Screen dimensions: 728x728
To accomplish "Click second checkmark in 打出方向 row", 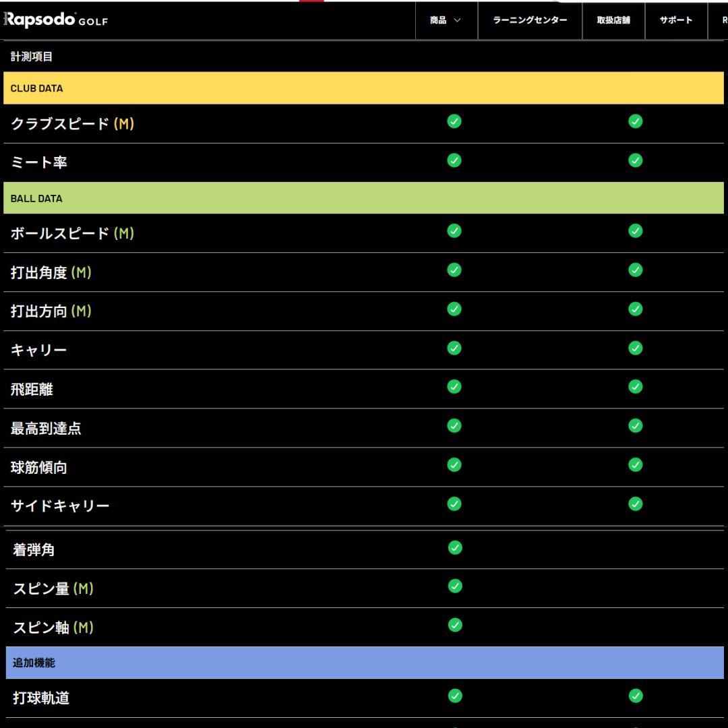I will (635, 309).
